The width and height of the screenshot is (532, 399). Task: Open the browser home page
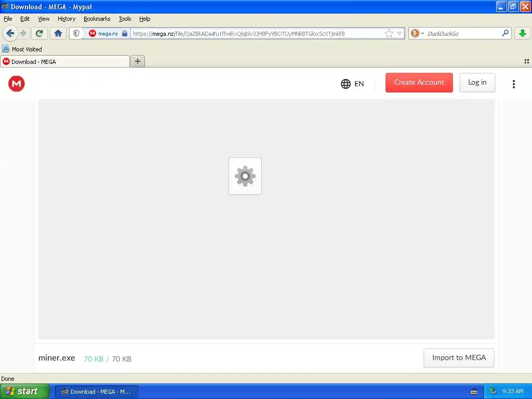tap(58, 33)
